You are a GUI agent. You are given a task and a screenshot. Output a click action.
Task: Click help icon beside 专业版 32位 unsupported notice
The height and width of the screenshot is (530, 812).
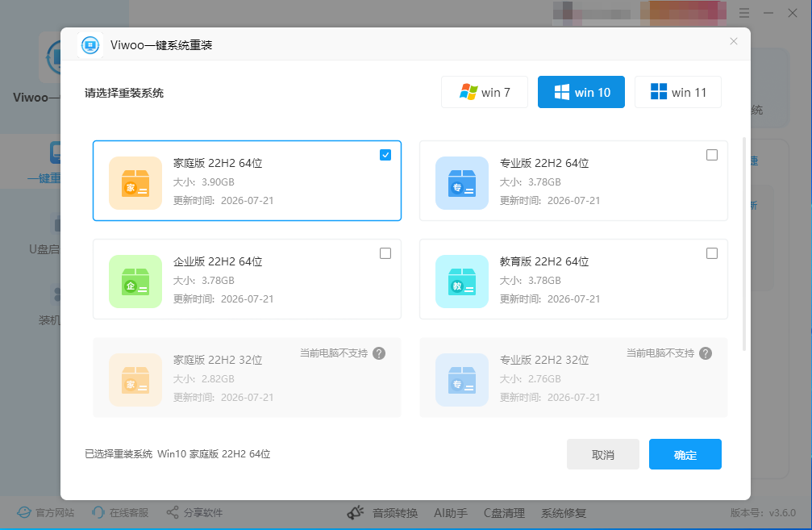coord(706,353)
